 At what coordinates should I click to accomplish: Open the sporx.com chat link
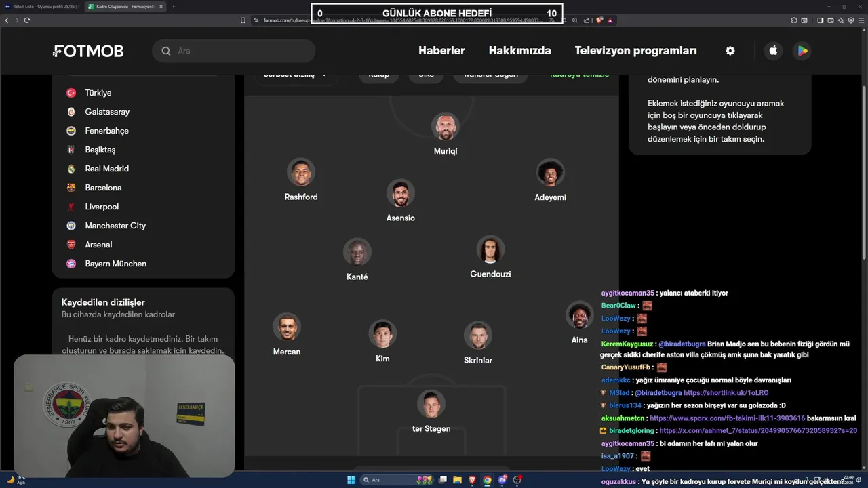728,418
